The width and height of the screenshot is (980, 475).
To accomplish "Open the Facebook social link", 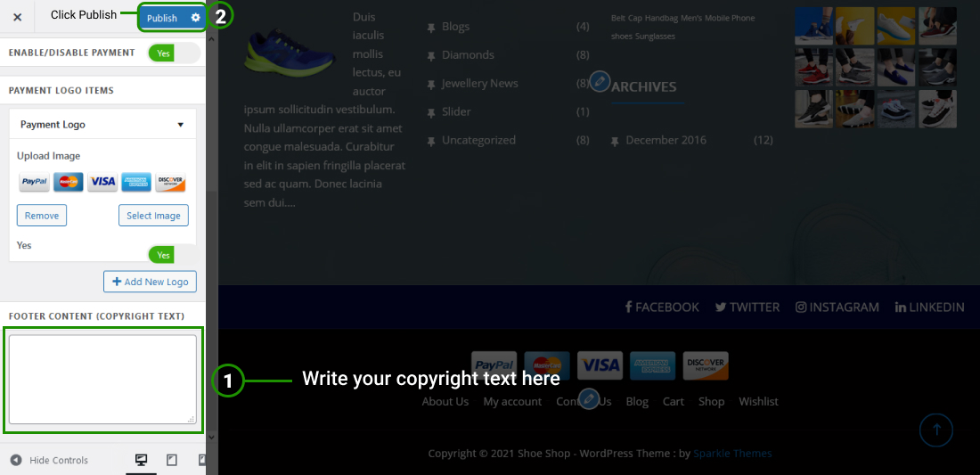I will click(x=662, y=307).
